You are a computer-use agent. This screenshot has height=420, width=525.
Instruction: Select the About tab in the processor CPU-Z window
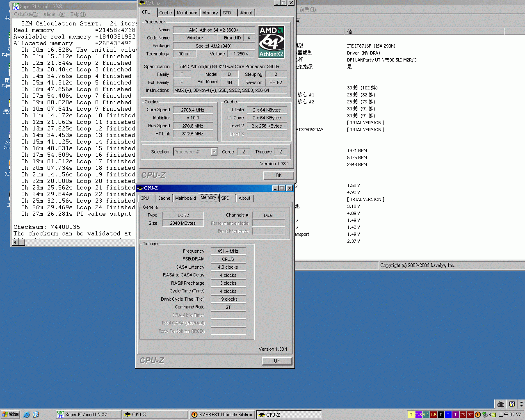[x=246, y=13]
